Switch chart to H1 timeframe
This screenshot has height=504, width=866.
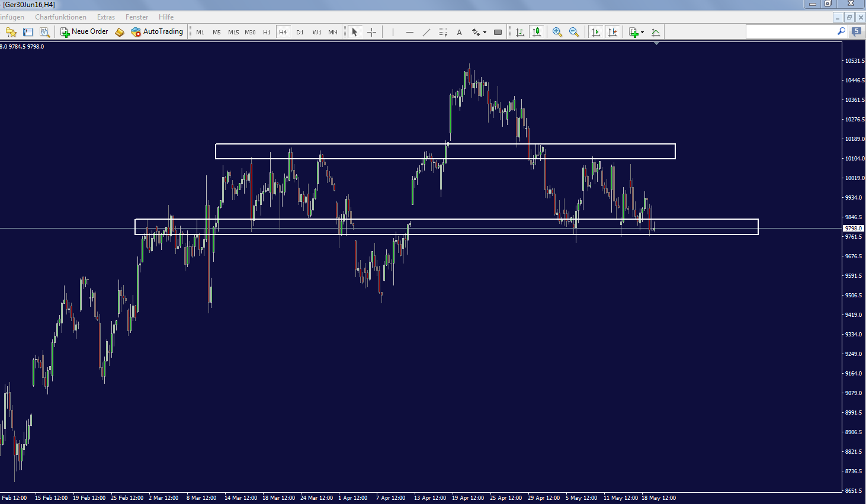point(267,32)
